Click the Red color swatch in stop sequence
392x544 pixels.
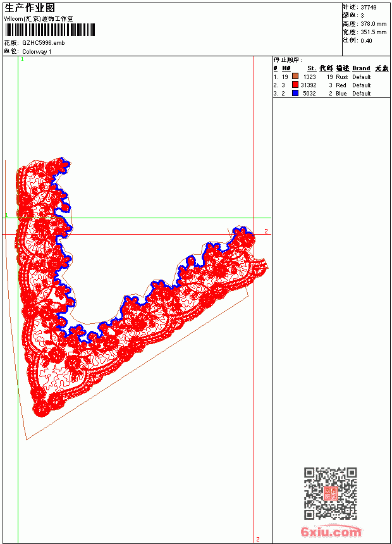point(295,85)
